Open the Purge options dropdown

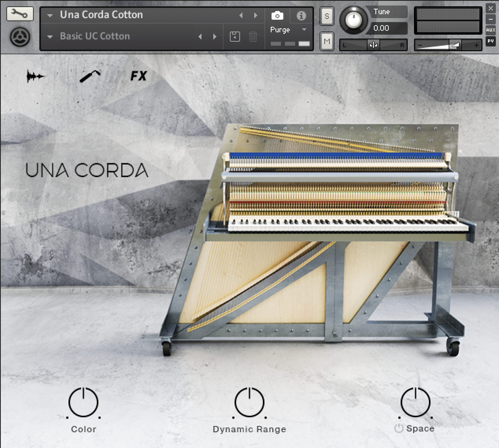click(x=303, y=30)
